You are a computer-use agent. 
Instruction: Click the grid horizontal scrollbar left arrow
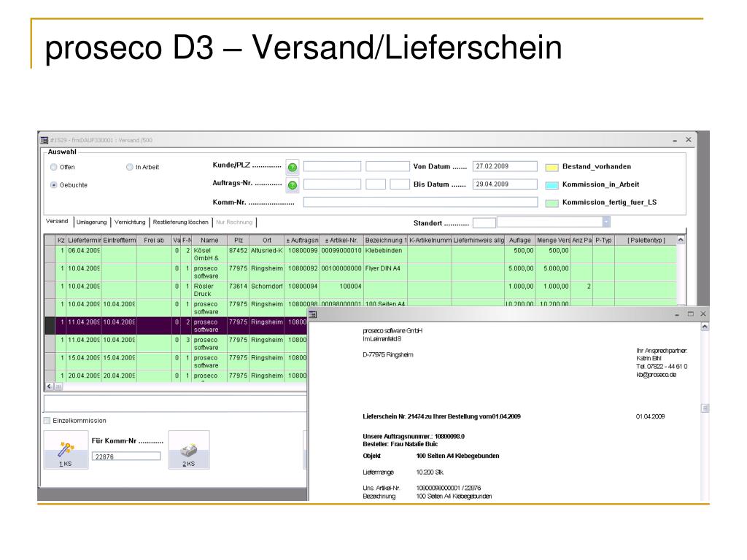pyautogui.click(x=50, y=386)
